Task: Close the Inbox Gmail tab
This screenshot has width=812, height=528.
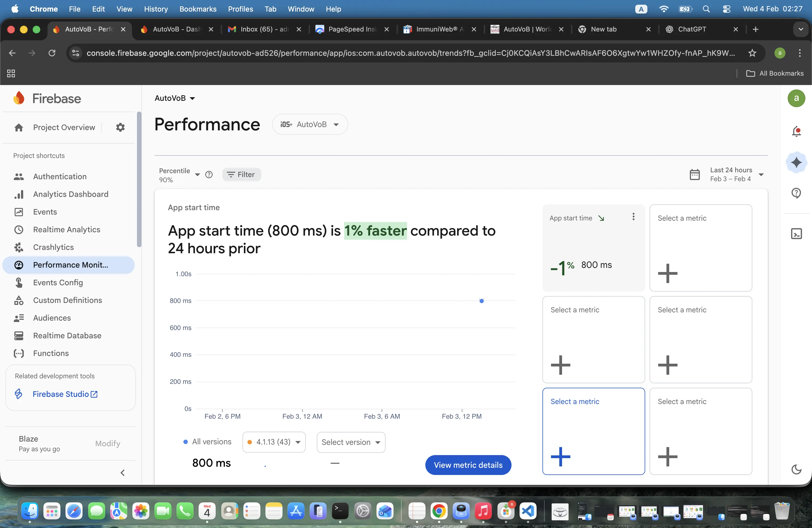Action: [x=299, y=29]
